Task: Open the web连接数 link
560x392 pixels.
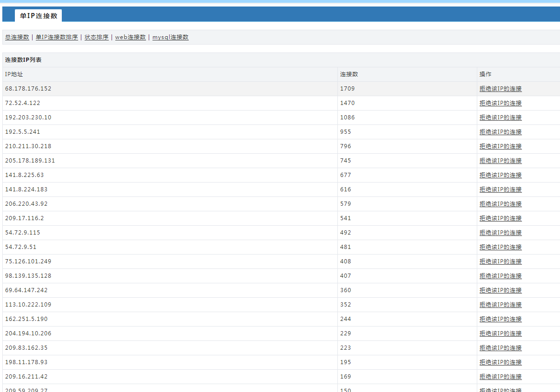Action: coord(131,37)
